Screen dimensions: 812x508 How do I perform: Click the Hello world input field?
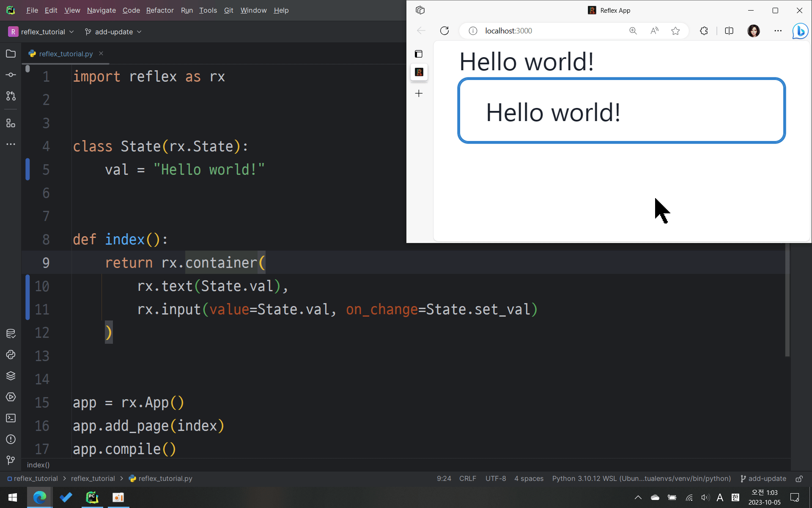point(621,111)
